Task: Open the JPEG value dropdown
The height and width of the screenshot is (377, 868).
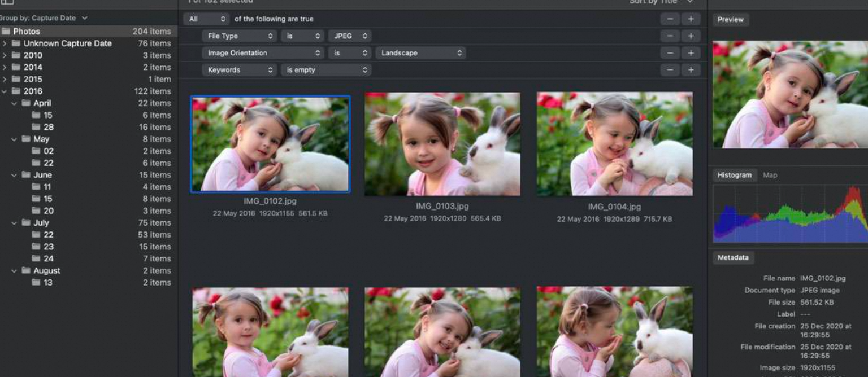Action: click(x=350, y=36)
